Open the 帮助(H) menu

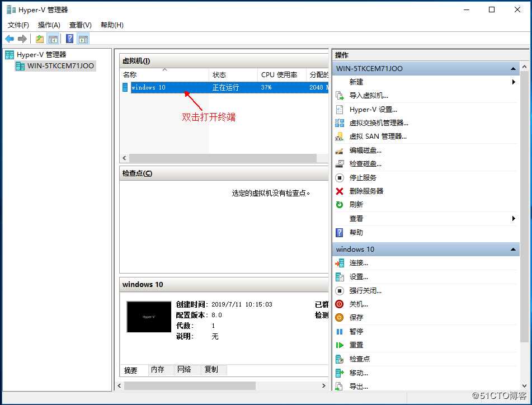pyautogui.click(x=112, y=25)
